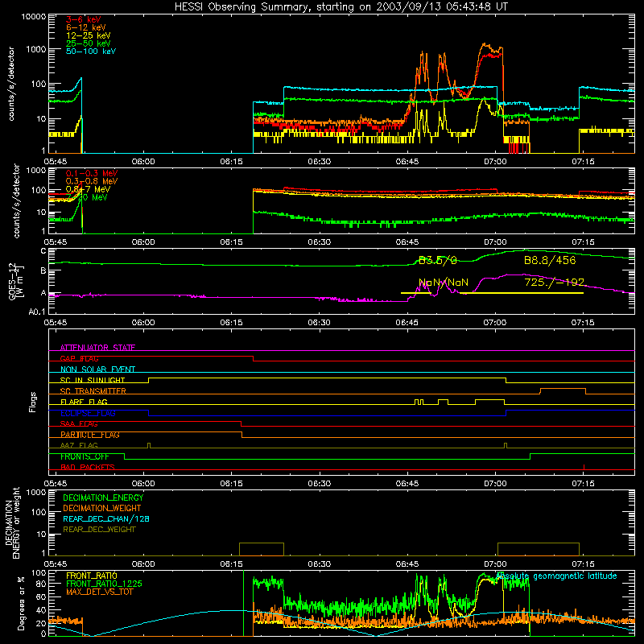Select the FRONTS_OFF flag label
Viewport: 644px width, 644px height.
85,456
